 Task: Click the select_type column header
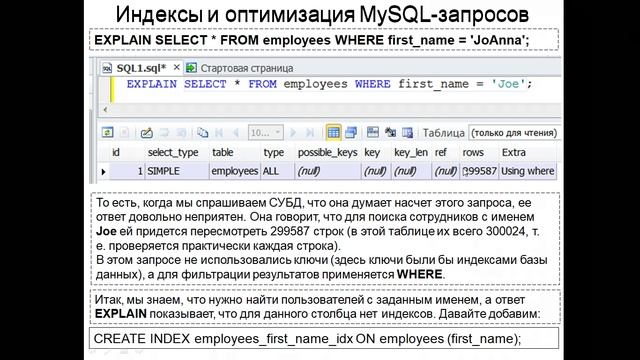pos(173,152)
